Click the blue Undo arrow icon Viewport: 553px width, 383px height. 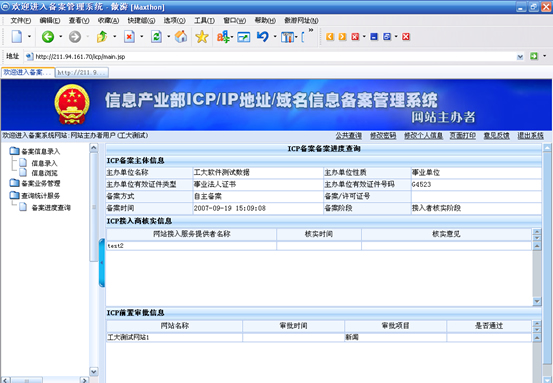tap(263, 37)
